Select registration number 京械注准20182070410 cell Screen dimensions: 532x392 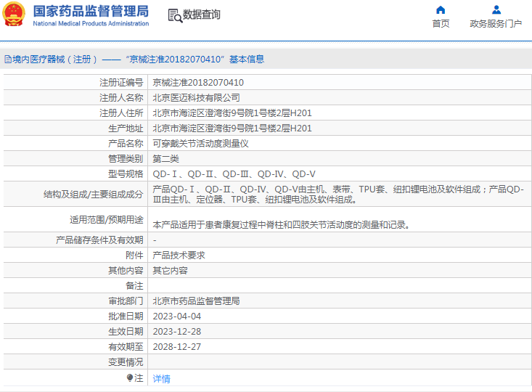pyautogui.click(x=198, y=83)
